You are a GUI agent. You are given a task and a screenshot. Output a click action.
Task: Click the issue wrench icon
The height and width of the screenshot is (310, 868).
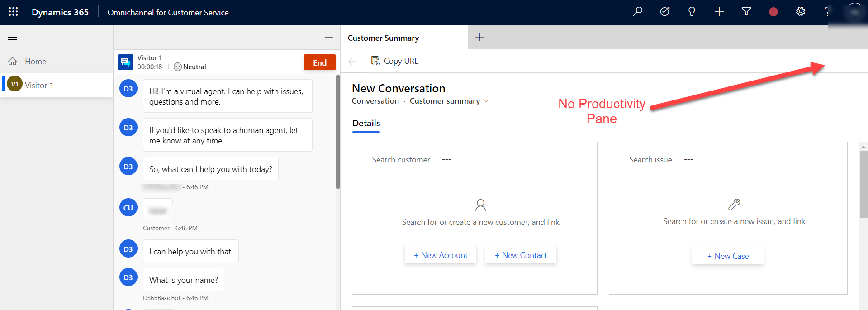tap(734, 205)
